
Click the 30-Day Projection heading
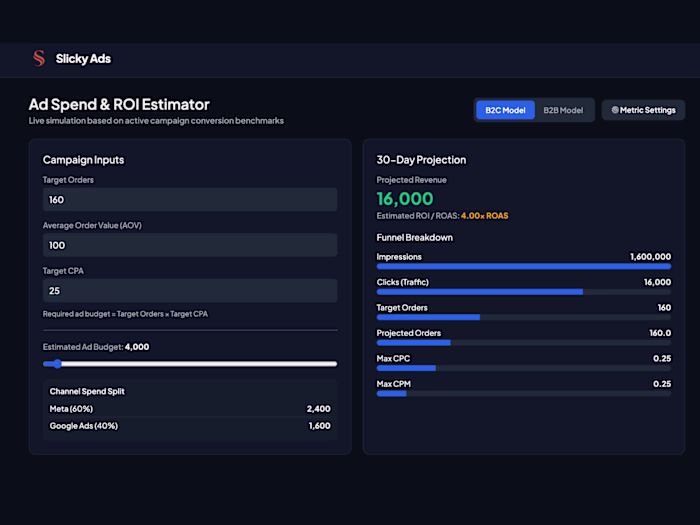pos(421,160)
